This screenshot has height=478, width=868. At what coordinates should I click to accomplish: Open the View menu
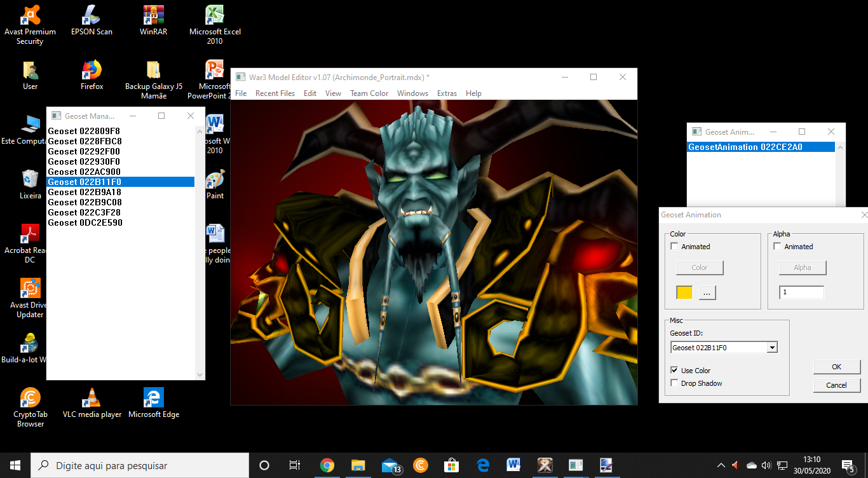coord(334,93)
